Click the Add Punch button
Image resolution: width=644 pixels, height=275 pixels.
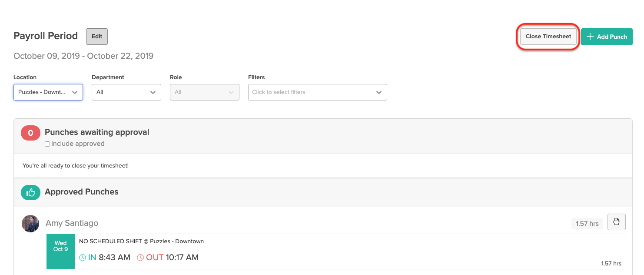[x=606, y=37]
